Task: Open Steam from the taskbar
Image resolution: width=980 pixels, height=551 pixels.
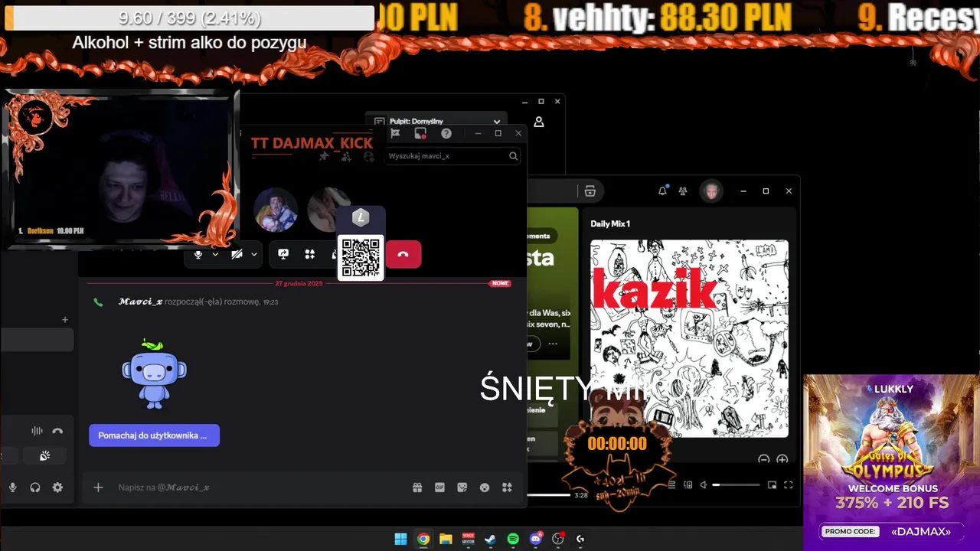Action: (x=490, y=539)
